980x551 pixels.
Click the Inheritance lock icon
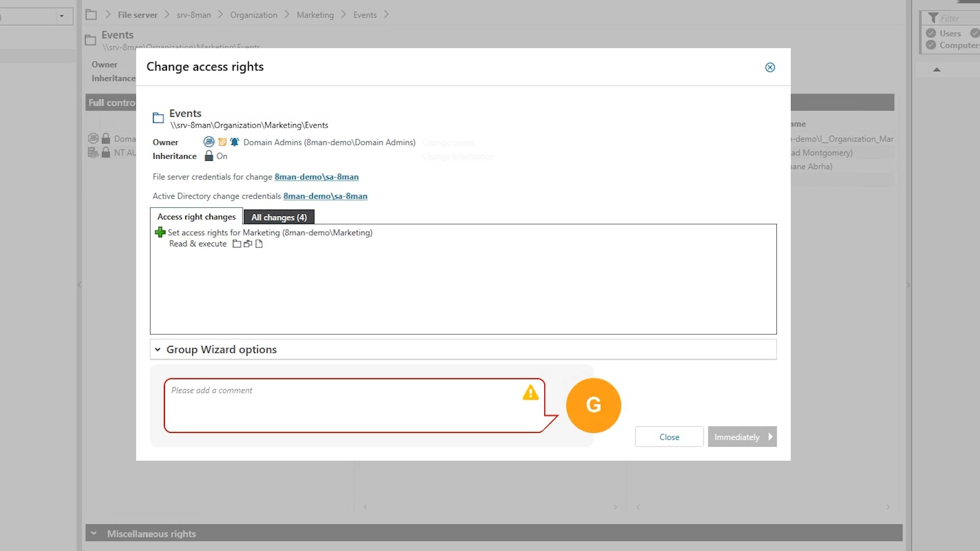(x=209, y=156)
